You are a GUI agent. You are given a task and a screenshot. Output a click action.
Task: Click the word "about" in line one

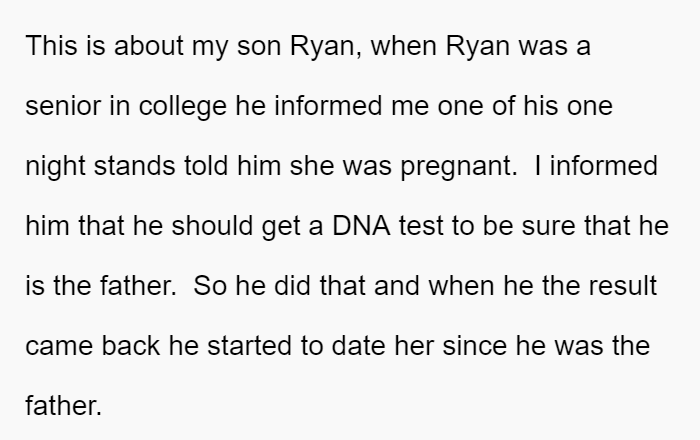(149, 46)
